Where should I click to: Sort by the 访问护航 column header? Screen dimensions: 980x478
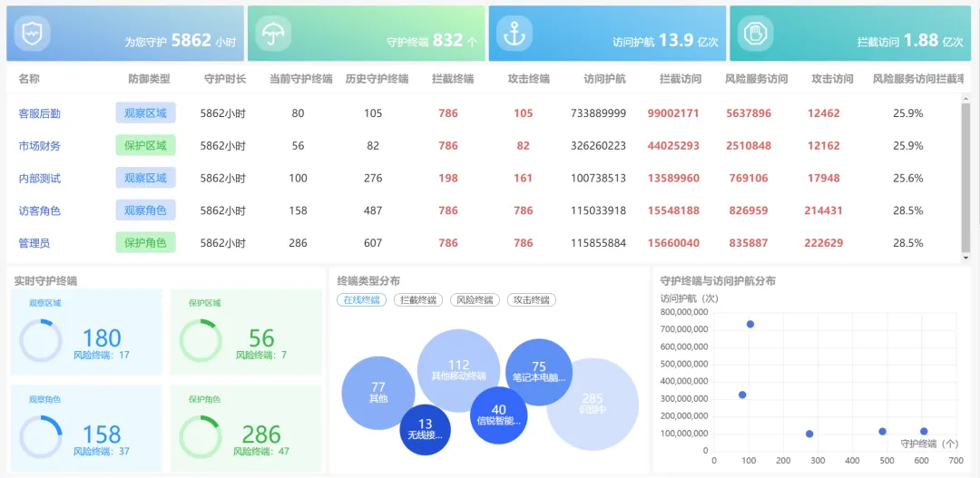click(x=604, y=79)
